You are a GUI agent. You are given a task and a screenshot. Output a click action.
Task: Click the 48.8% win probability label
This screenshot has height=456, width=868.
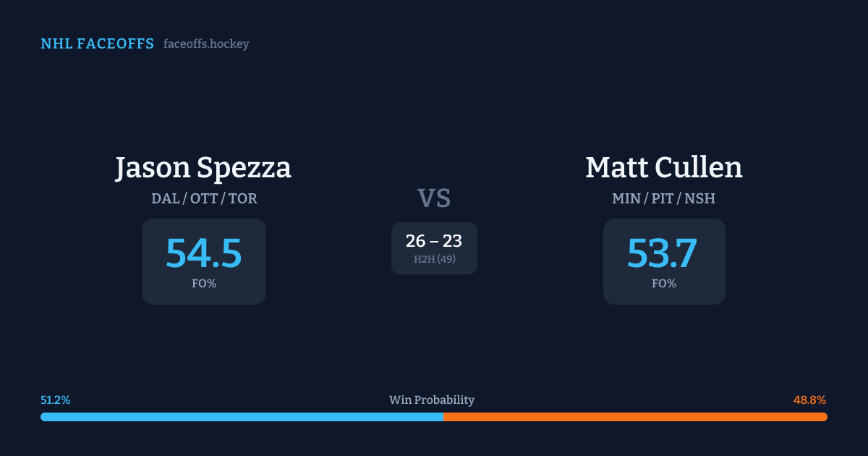[x=809, y=400]
